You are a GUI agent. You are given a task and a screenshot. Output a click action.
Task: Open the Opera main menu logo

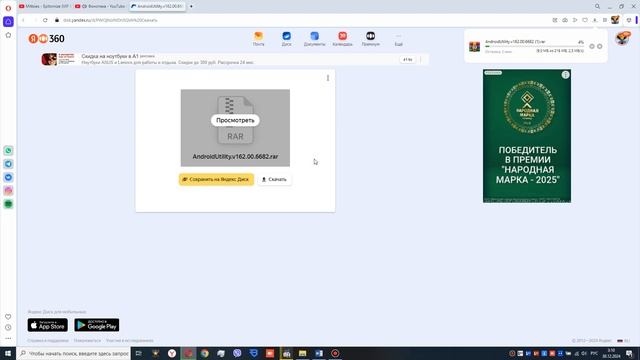coord(8,8)
